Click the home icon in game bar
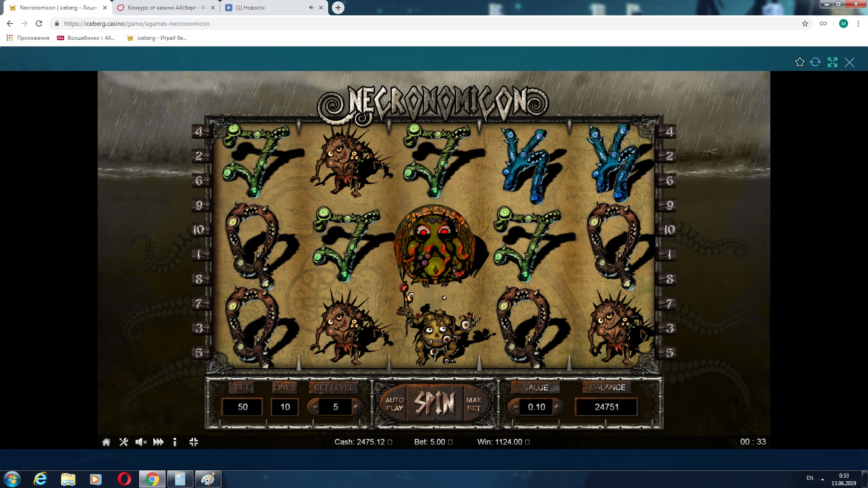The height and width of the screenshot is (488, 868). (106, 442)
